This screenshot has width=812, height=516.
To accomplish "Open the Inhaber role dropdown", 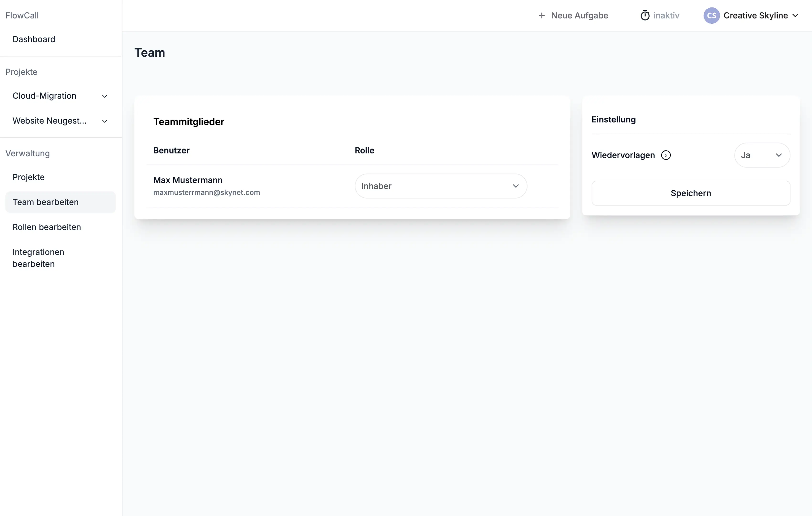I will [440, 186].
